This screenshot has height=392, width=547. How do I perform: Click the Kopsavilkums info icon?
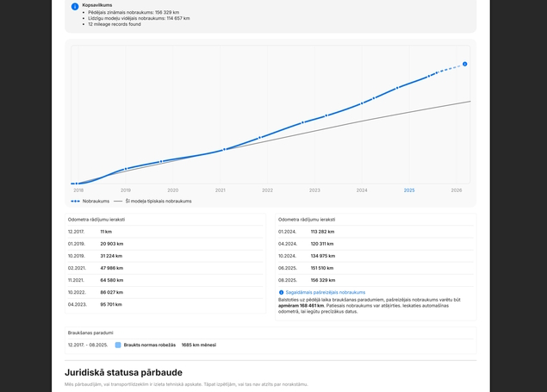(x=75, y=7)
